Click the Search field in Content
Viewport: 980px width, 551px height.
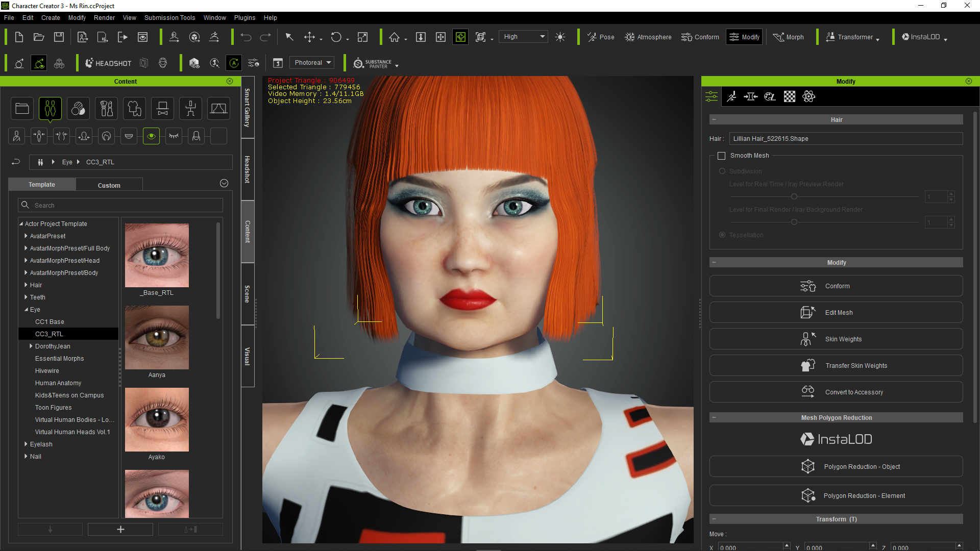click(120, 205)
